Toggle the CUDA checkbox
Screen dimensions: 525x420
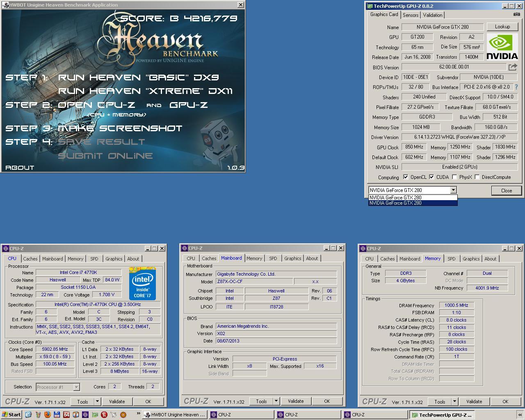point(431,177)
